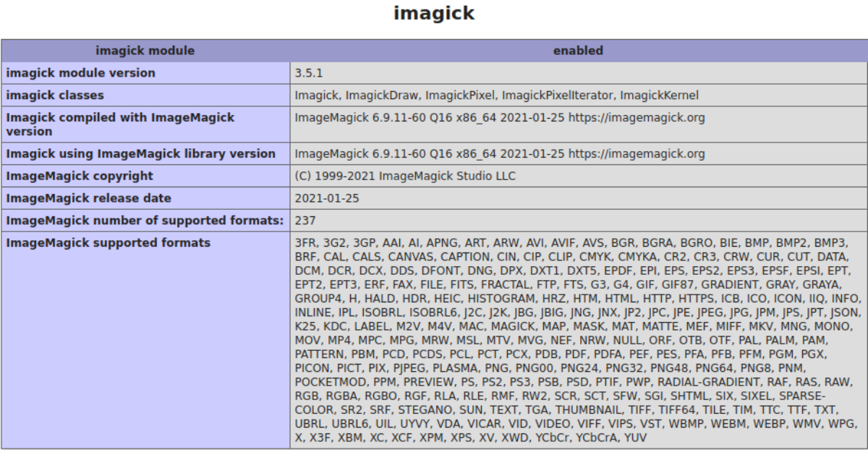Click the compiled-with ImageMagick version value
The width and height of the screenshot is (868, 450).
point(500,117)
